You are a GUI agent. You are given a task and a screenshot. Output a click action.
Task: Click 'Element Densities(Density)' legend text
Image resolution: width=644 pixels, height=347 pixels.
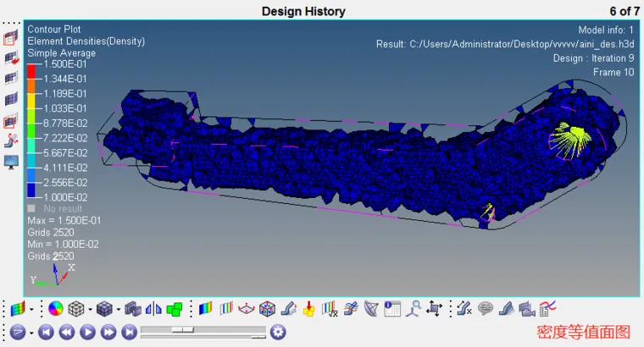86,41
